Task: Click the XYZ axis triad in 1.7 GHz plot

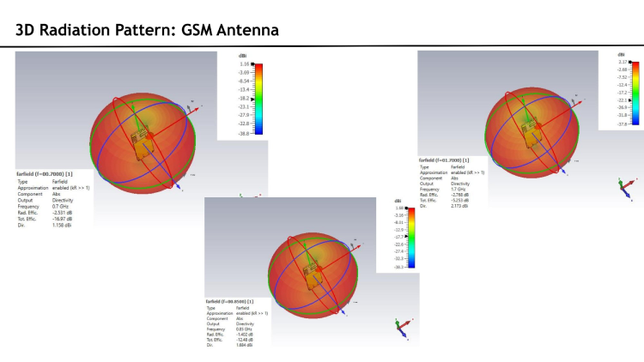Action: coord(623,190)
